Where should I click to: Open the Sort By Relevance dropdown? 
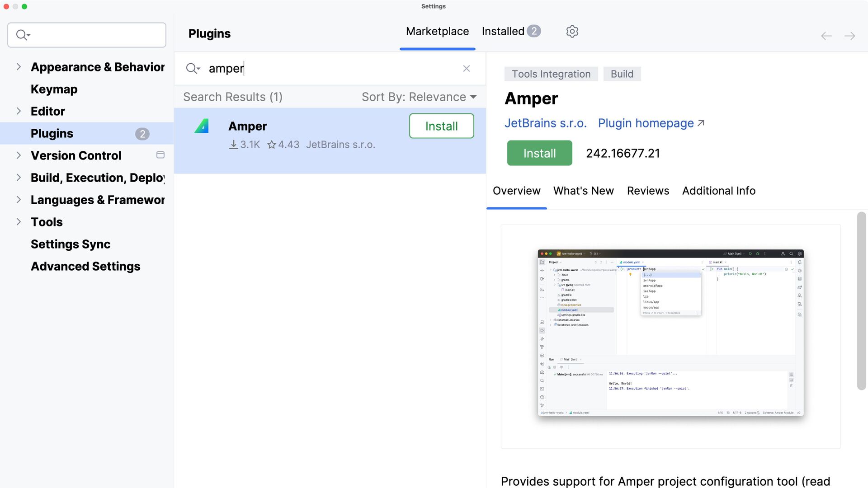(419, 97)
